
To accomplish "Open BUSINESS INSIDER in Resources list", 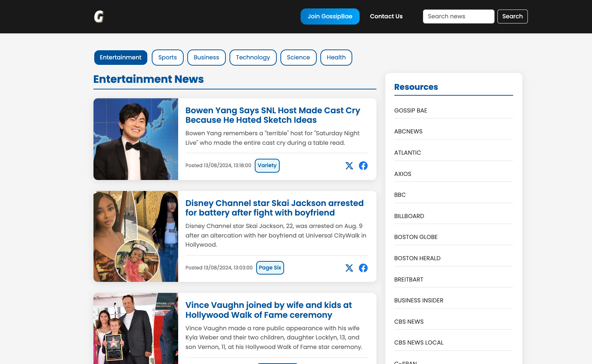I will [x=419, y=301].
